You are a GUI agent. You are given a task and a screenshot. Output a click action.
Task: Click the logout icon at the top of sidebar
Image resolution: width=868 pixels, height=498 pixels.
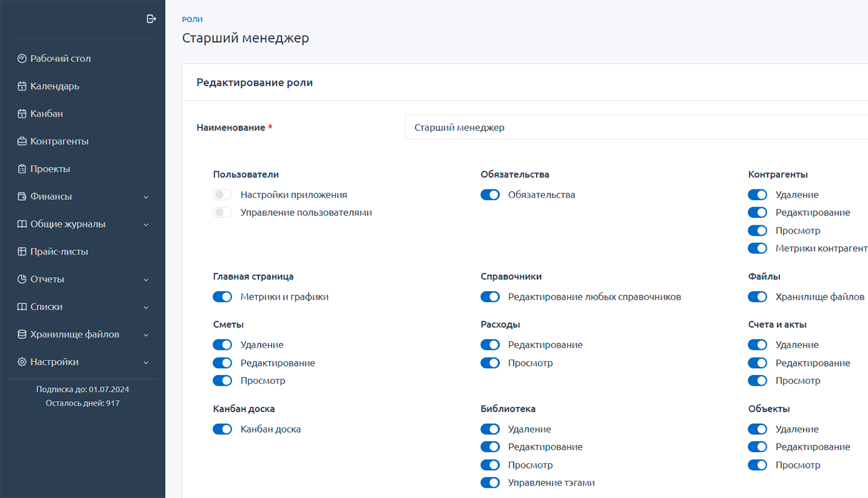point(152,18)
